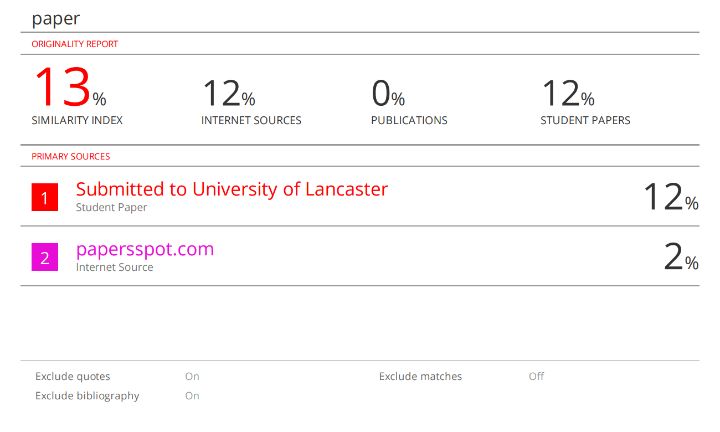Click the 12% student papers figure
720x432 pixels.
(x=568, y=93)
